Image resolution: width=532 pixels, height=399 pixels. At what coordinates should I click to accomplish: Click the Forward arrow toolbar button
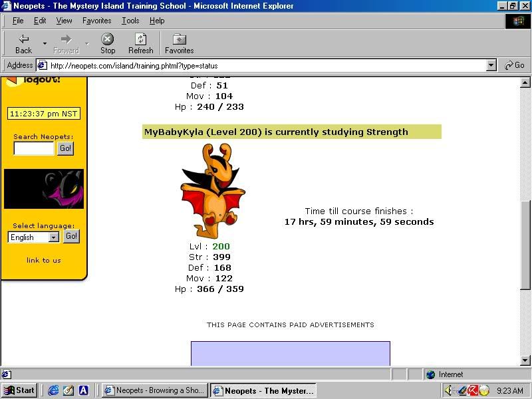pos(66,44)
